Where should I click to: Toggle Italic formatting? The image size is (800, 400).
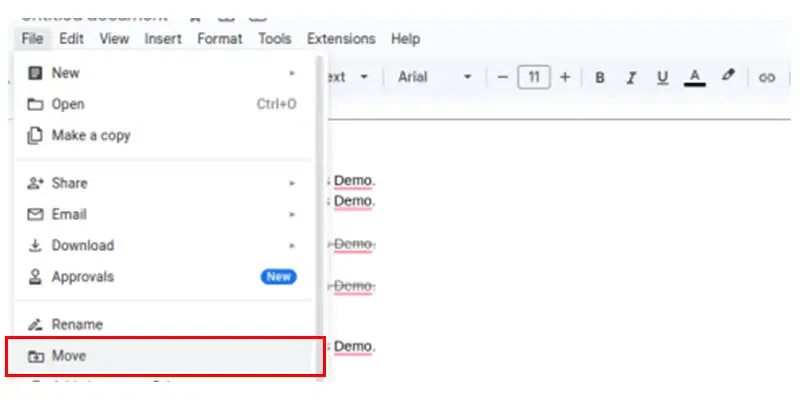click(x=631, y=78)
